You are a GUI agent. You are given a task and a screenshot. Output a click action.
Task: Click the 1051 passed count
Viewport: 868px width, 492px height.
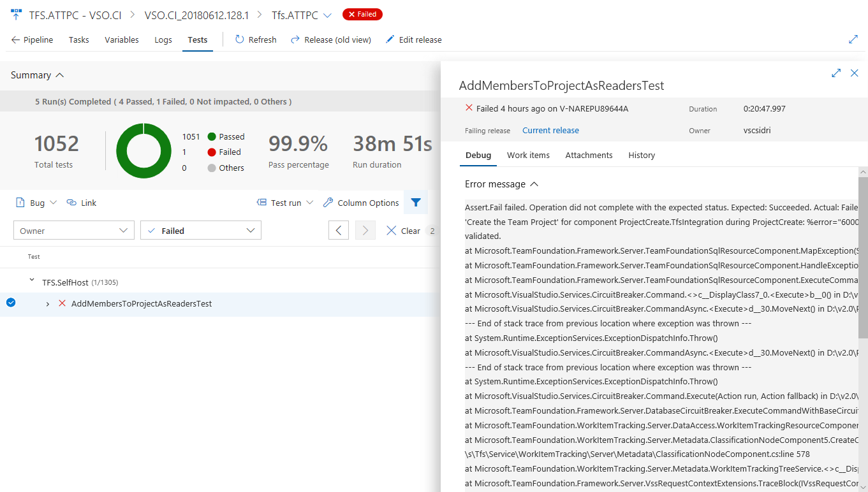point(191,136)
